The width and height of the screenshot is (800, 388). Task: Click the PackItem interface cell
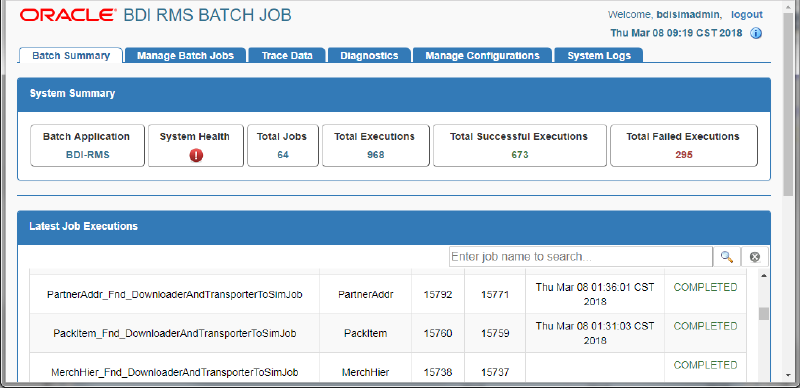[365, 333]
